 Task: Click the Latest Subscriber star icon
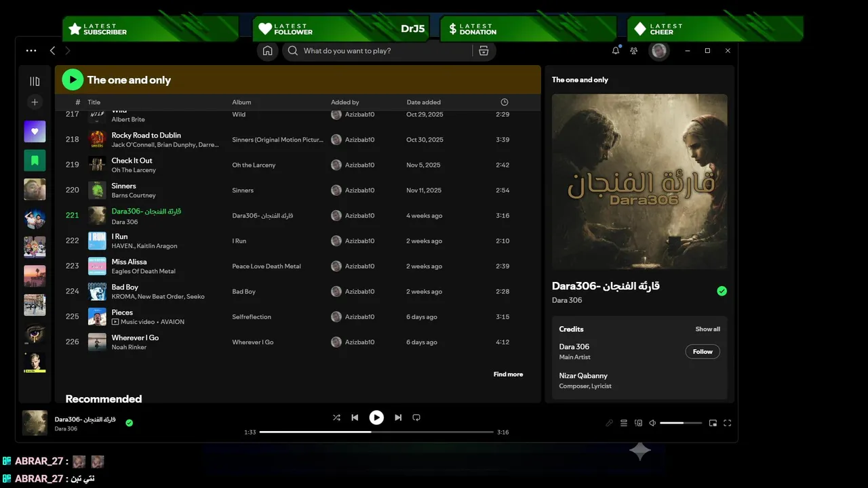[x=75, y=29]
